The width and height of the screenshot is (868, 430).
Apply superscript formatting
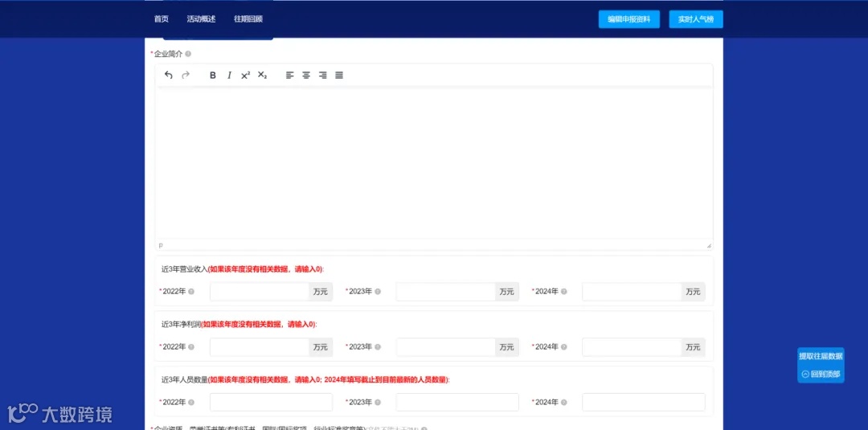(245, 76)
